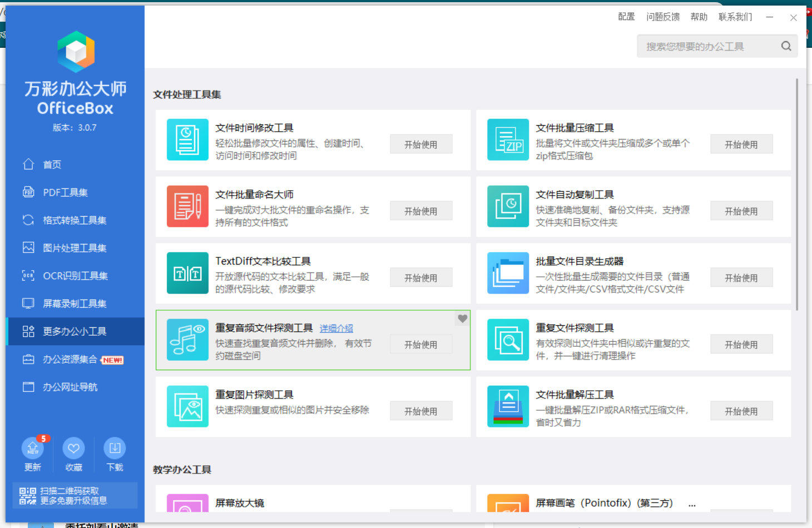Click the 教学办公工具 section heading
The image size is (812, 528).
point(182,470)
